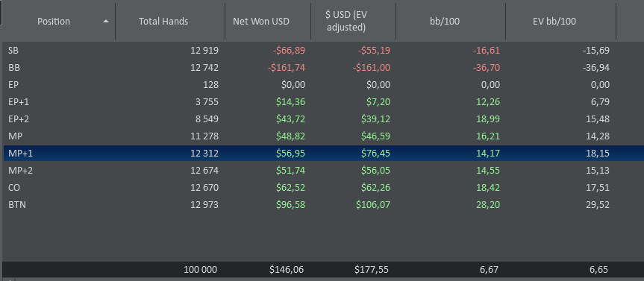
Task: Select the MP+2 position row
Action: click(x=323, y=170)
